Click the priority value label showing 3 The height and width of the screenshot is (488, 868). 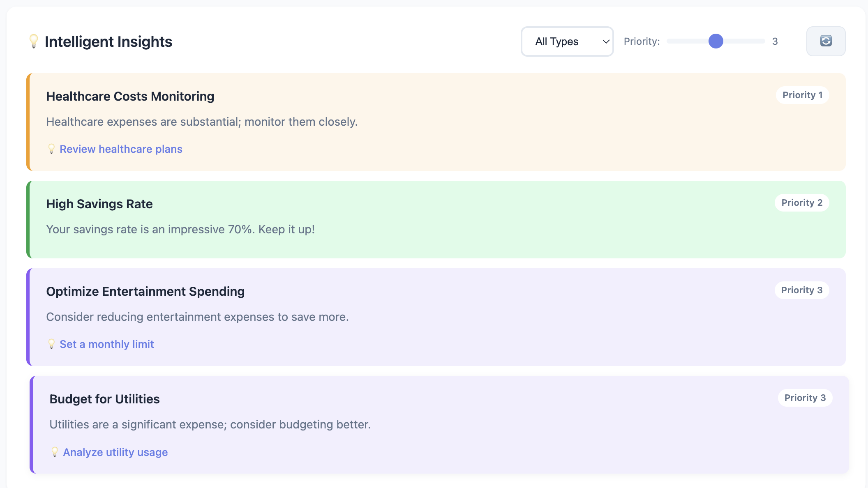pos(775,41)
